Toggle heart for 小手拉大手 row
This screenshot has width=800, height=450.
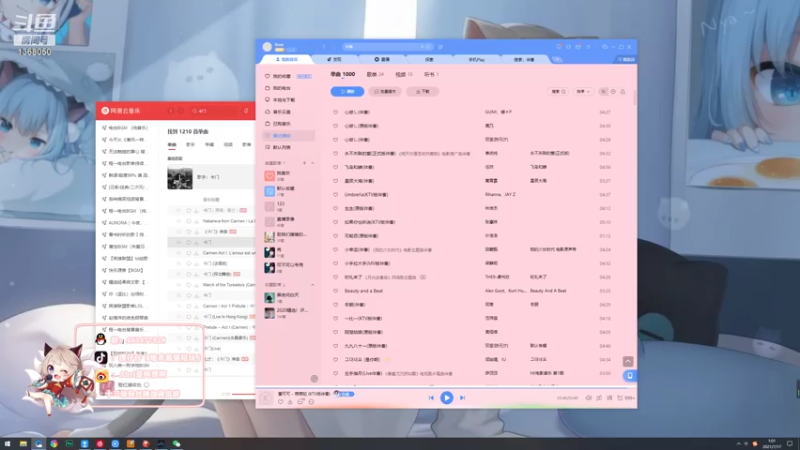335,263
